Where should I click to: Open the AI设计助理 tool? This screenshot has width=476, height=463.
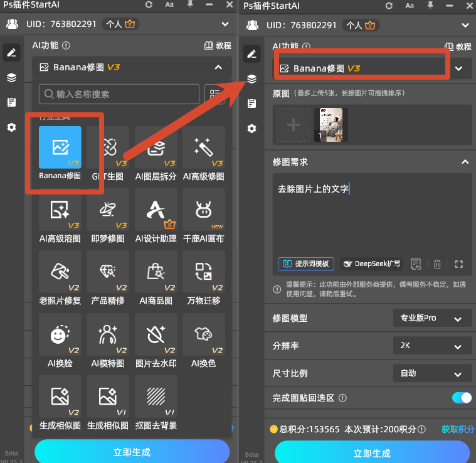click(x=156, y=210)
